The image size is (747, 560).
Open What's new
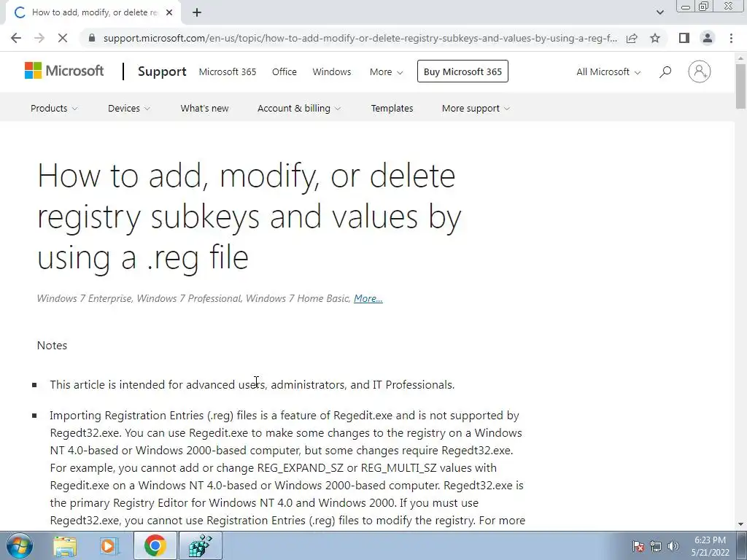[x=204, y=108]
